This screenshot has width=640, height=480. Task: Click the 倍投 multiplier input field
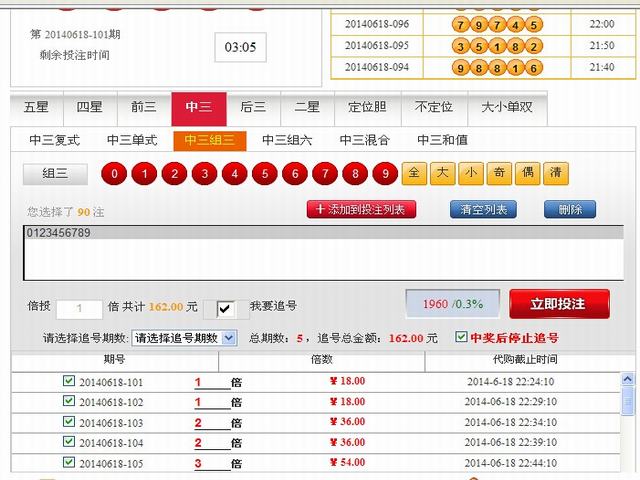pos(79,309)
